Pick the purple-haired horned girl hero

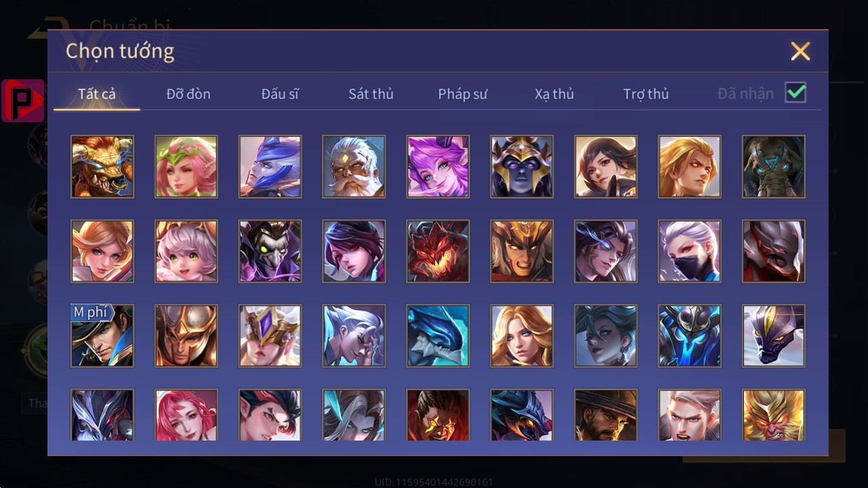point(438,167)
